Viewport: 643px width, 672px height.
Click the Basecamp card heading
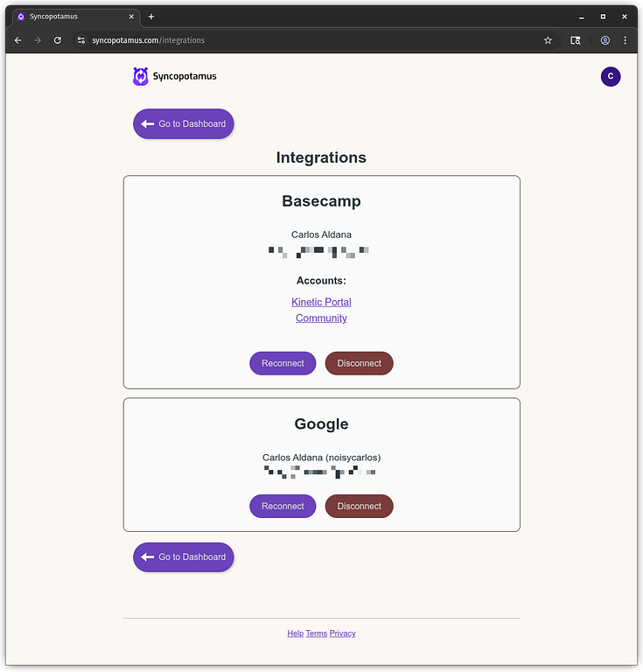pos(321,201)
